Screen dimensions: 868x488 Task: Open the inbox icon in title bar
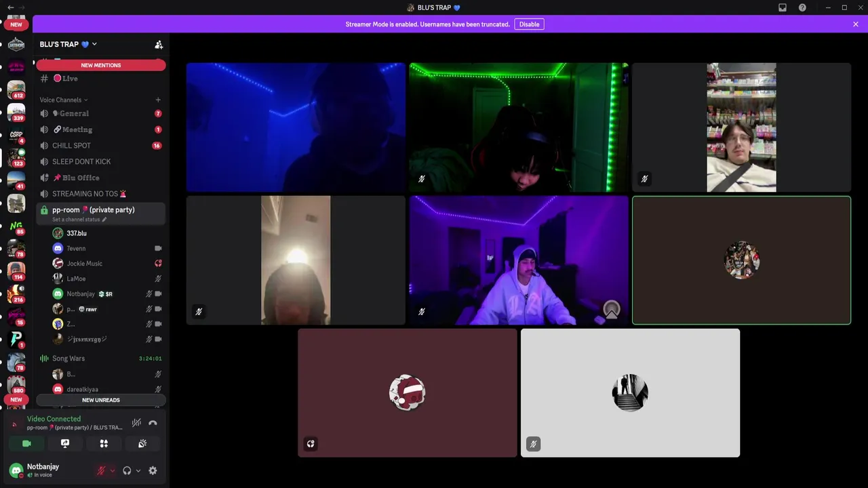(x=783, y=7)
